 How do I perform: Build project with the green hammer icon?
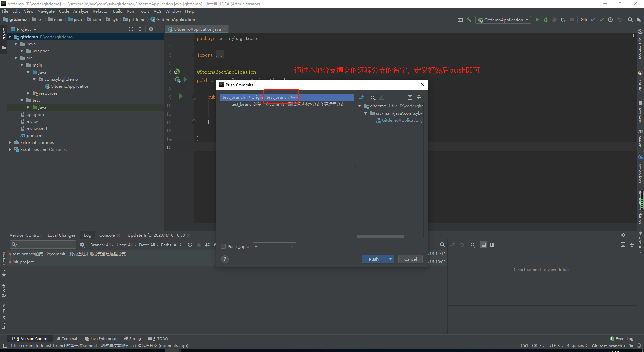coord(469,20)
